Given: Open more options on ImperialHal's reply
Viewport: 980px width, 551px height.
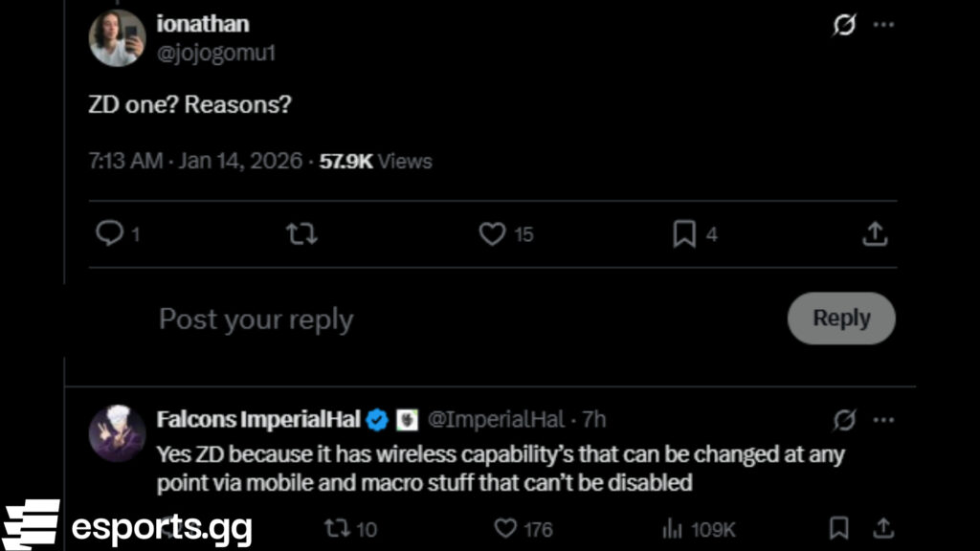Looking at the screenshot, I should click(883, 420).
